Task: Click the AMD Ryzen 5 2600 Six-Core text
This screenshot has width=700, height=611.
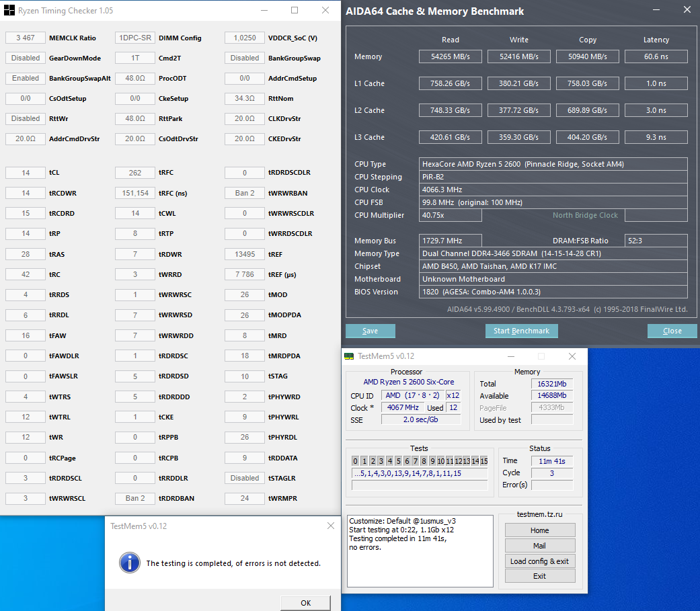Action: click(x=408, y=382)
